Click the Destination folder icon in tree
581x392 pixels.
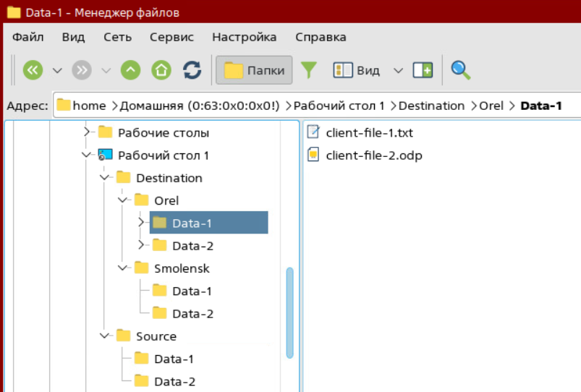pyautogui.click(x=124, y=176)
